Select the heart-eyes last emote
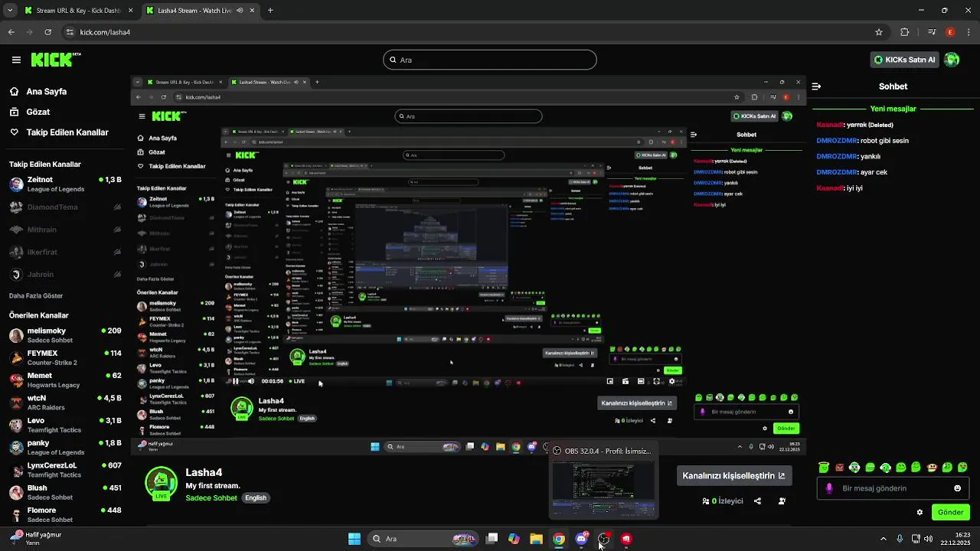 964,468
